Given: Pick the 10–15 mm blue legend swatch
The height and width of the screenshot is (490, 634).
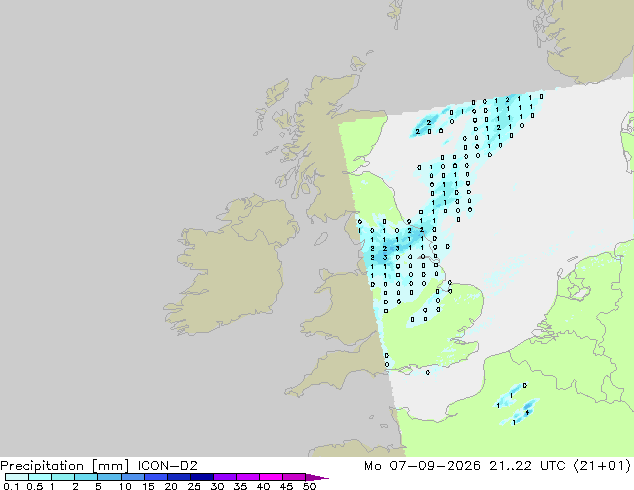Looking at the screenshot, I should coord(132,477).
